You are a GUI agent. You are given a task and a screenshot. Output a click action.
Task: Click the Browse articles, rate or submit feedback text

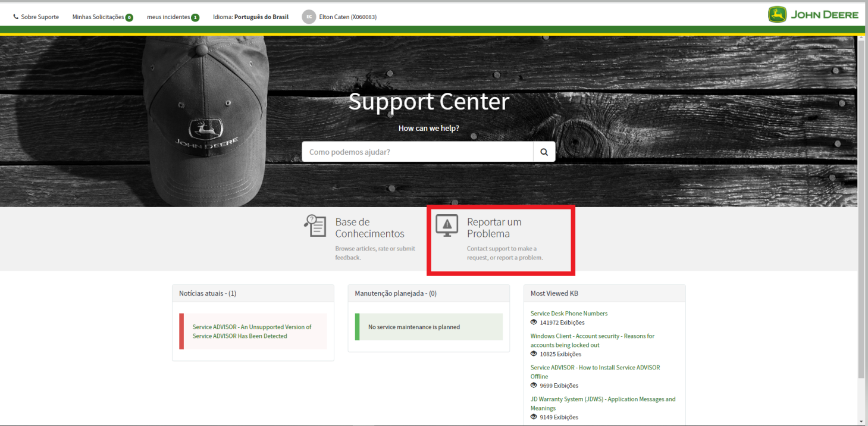(x=375, y=253)
